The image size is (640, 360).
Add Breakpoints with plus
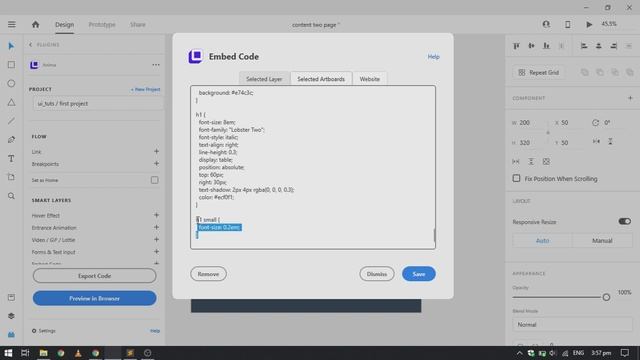[x=156, y=164]
